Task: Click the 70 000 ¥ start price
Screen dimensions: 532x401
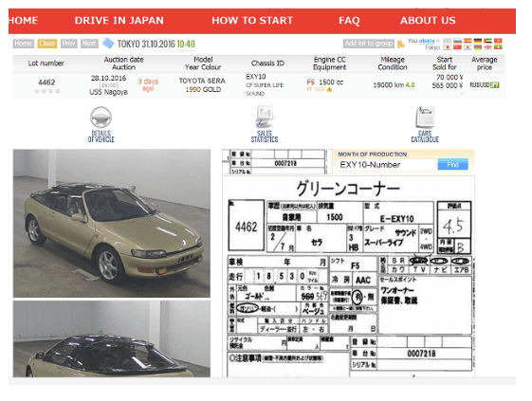Action: pos(449,78)
